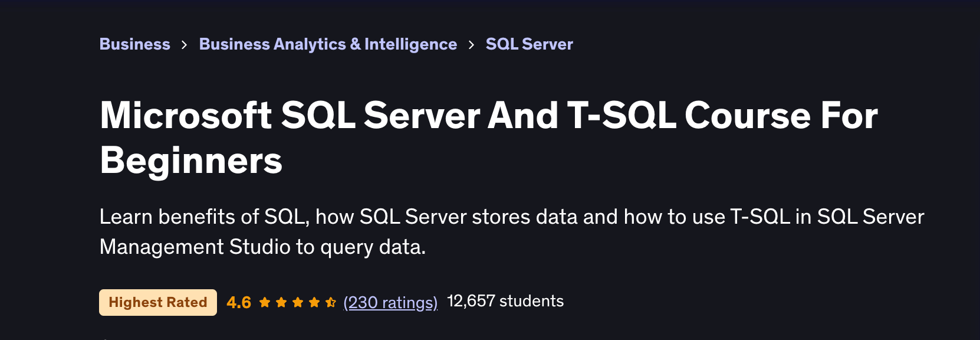Open the separator between Analytics and SQL Server
This screenshot has width=980, height=340.
point(471,44)
